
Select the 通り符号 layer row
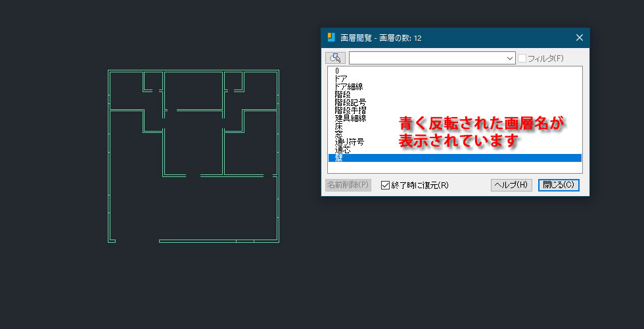coord(455,142)
